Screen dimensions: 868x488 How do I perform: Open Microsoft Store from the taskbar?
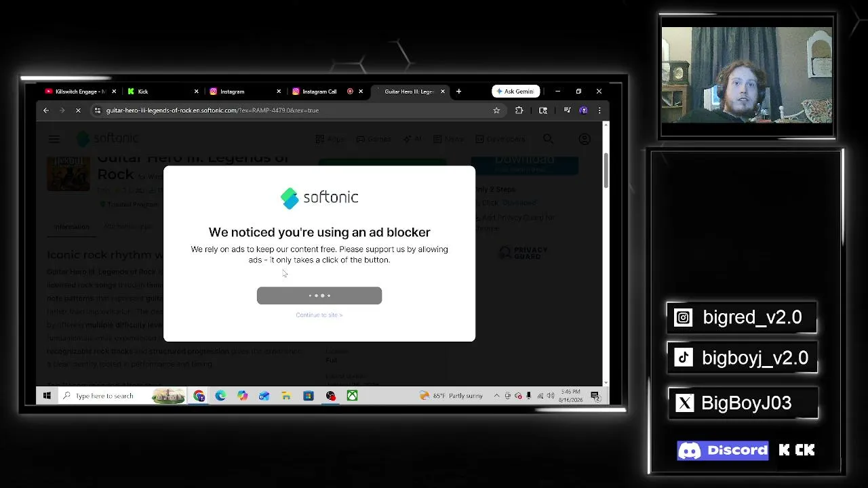[x=309, y=396]
